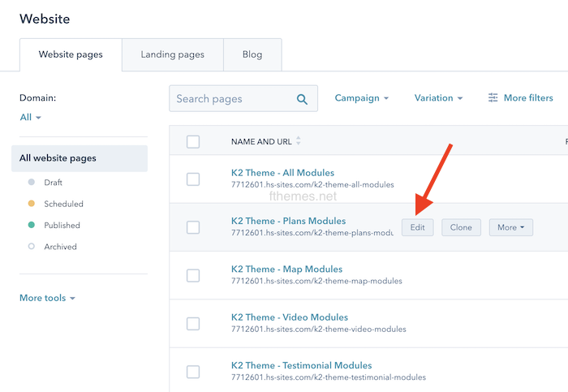Select All website pages filter
The image size is (568, 392).
tap(80, 158)
